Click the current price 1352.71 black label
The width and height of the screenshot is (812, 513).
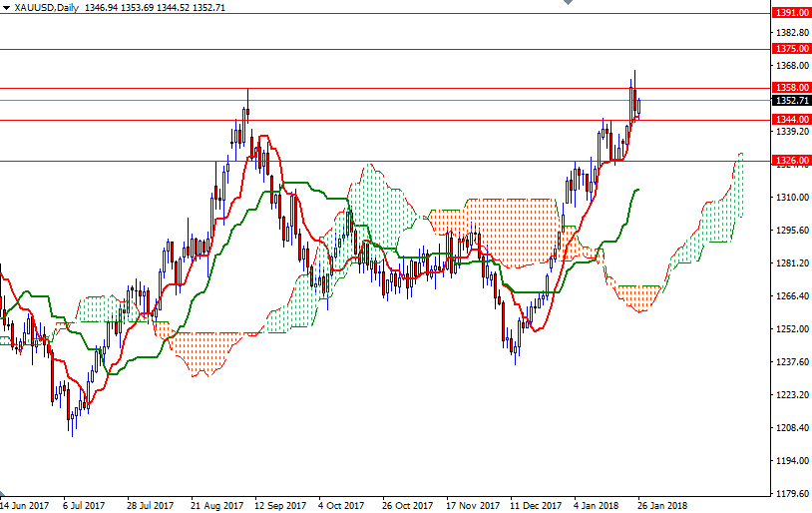point(790,100)
